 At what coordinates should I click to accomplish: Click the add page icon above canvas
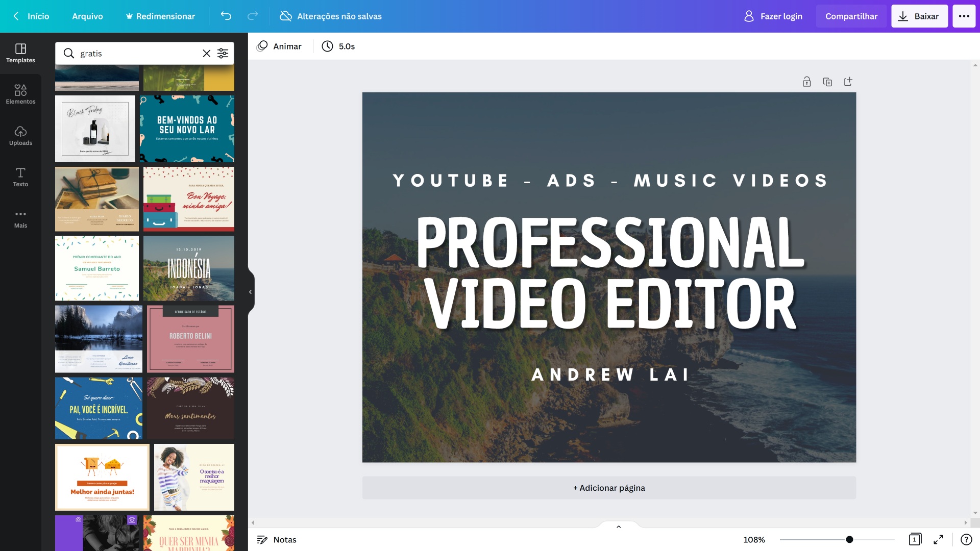pos(848,82)
